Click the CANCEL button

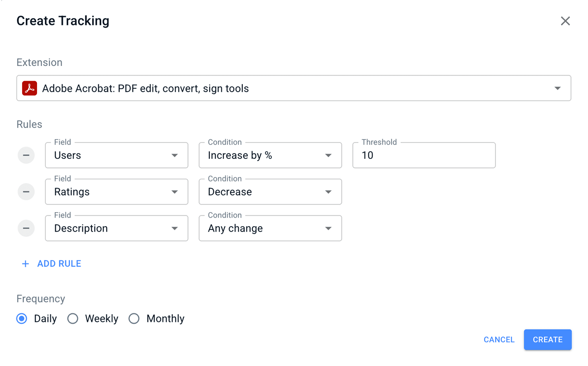[499, 340]
